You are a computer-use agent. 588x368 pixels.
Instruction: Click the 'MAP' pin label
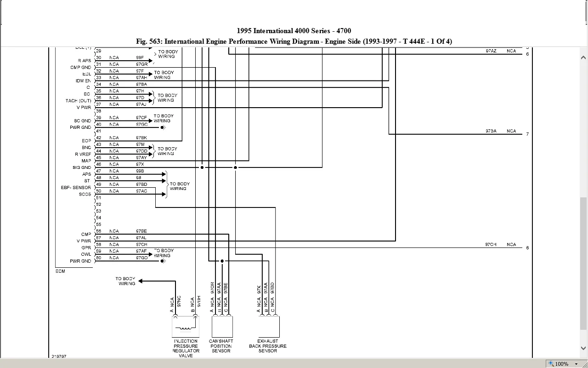(86, 161)
